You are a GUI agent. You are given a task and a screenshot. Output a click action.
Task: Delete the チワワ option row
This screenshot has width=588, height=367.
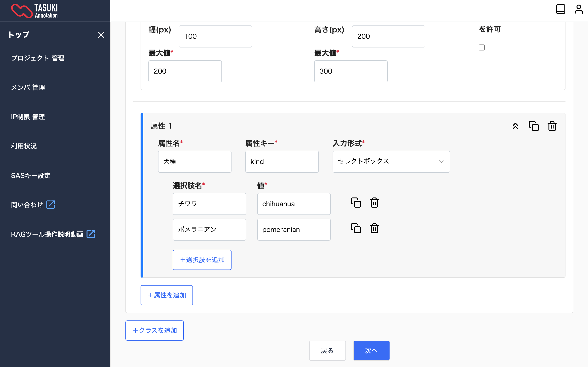tap(374, 203)
